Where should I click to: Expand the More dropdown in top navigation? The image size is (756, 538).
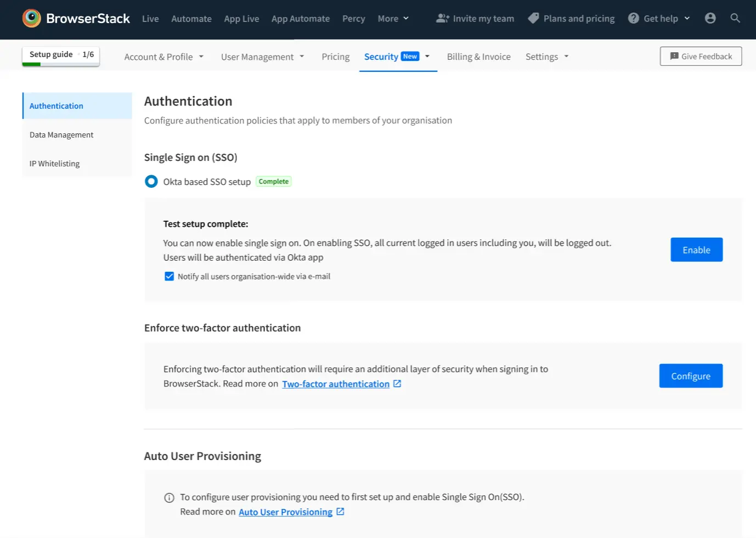[x=393, y=18]
